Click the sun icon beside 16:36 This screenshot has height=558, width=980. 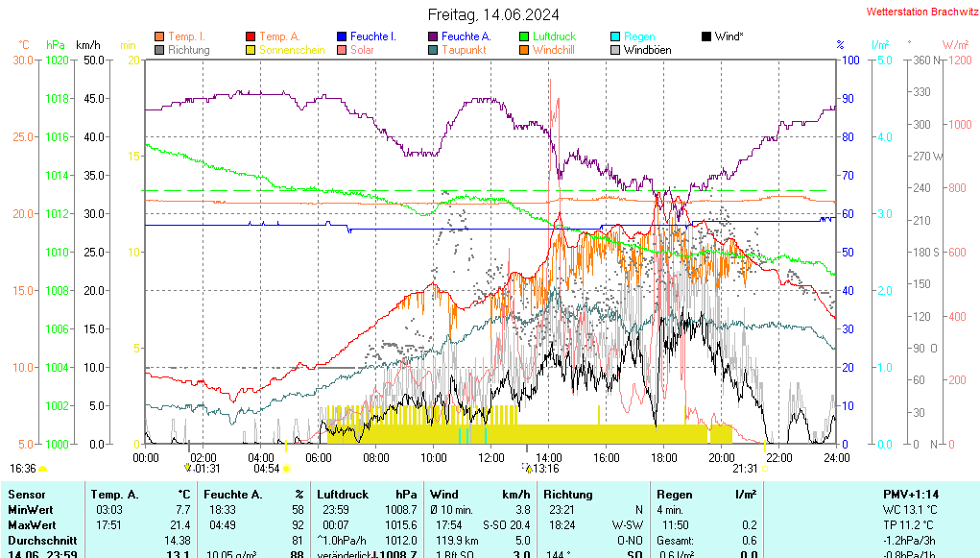click(x=43, y=469)
